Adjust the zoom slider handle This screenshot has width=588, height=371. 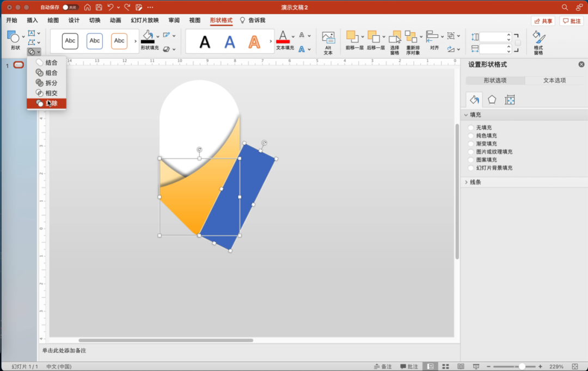pos(522,366)
